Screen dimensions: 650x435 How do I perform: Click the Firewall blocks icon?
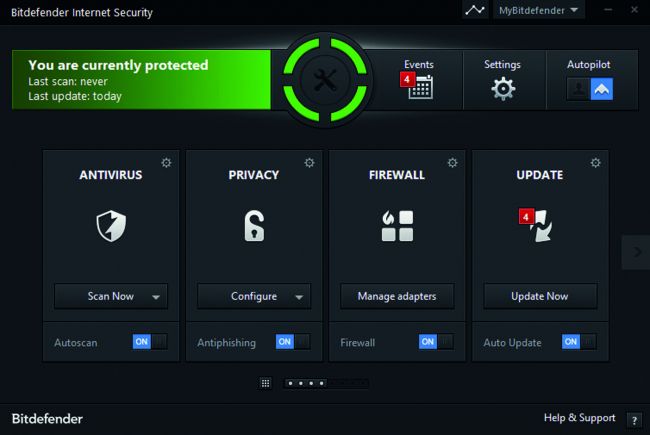tap(397, 227)
